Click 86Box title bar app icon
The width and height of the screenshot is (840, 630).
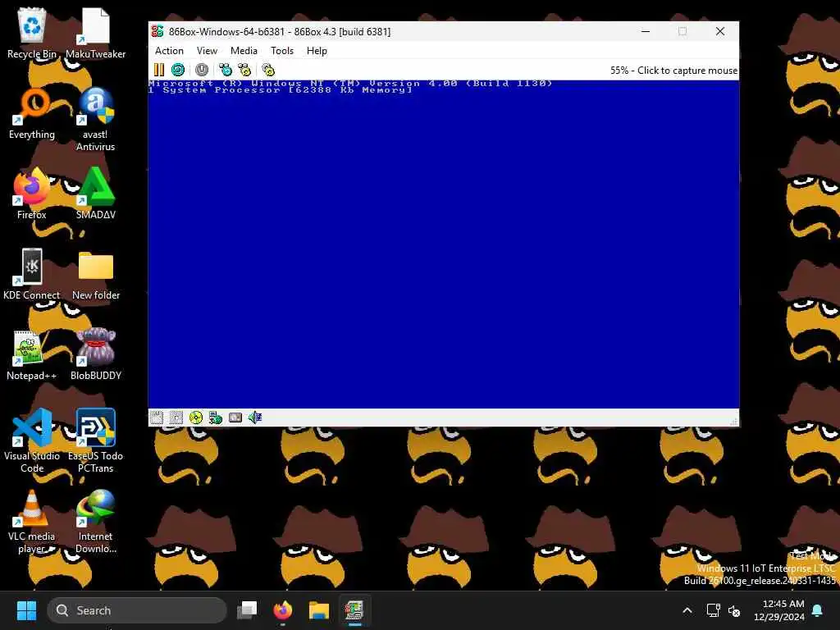pyautogui.click(x=157, y=32)
